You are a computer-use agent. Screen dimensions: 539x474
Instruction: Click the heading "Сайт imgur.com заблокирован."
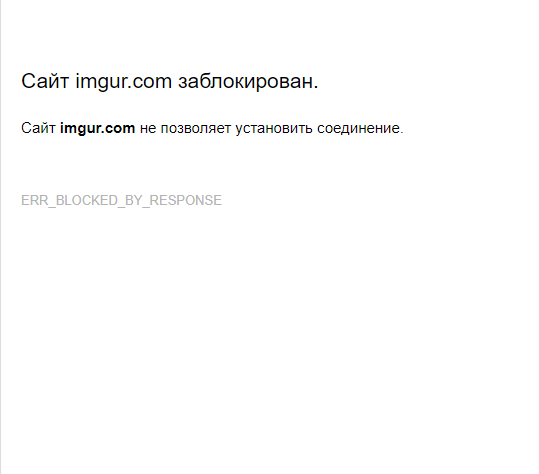pos(169,81)
